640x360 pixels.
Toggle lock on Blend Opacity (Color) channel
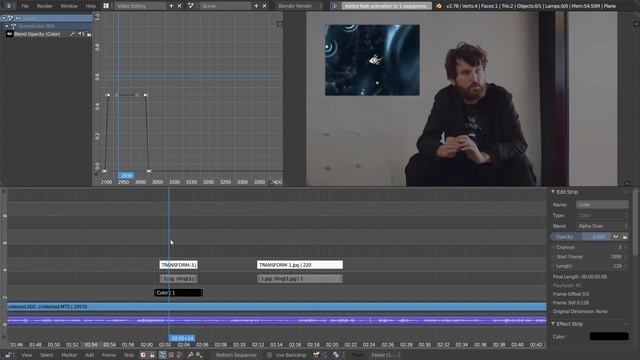pos(89,34)
